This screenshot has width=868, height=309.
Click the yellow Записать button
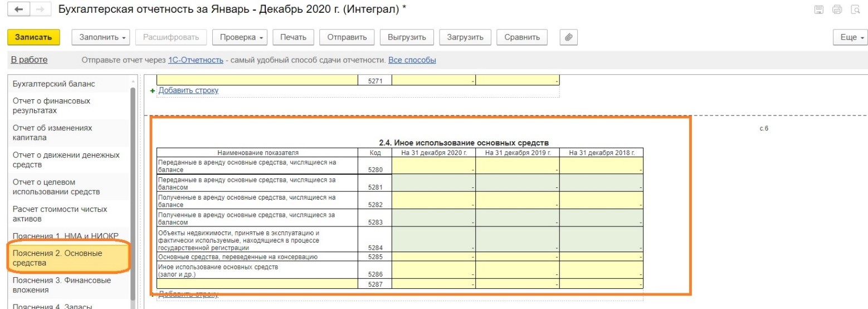34,37
